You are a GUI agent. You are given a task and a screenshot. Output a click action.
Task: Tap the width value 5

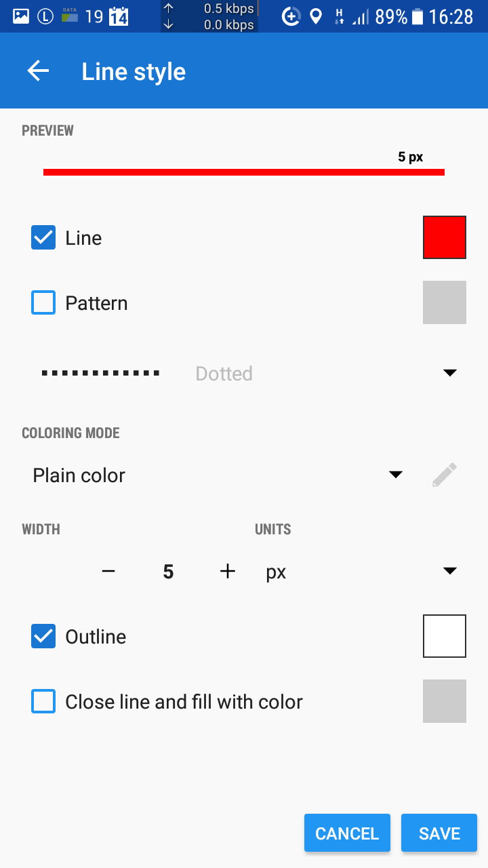pyautogui.click(x=168, y=572)
